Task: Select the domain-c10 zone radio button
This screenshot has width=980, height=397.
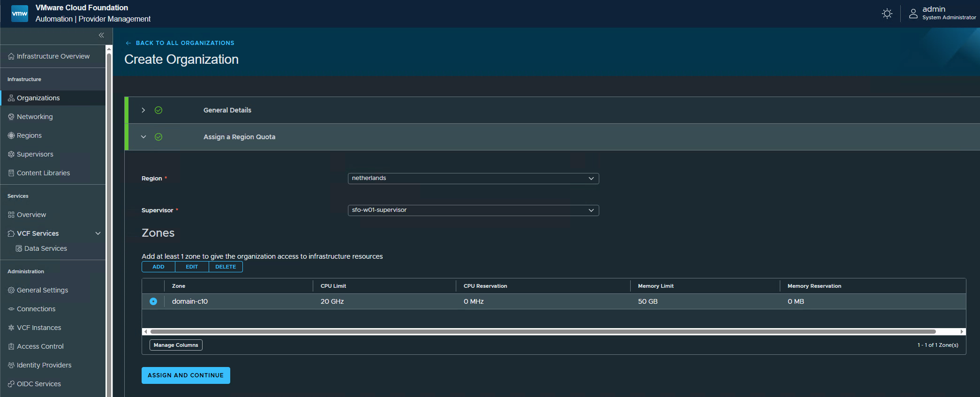Action: pos(153,301)
